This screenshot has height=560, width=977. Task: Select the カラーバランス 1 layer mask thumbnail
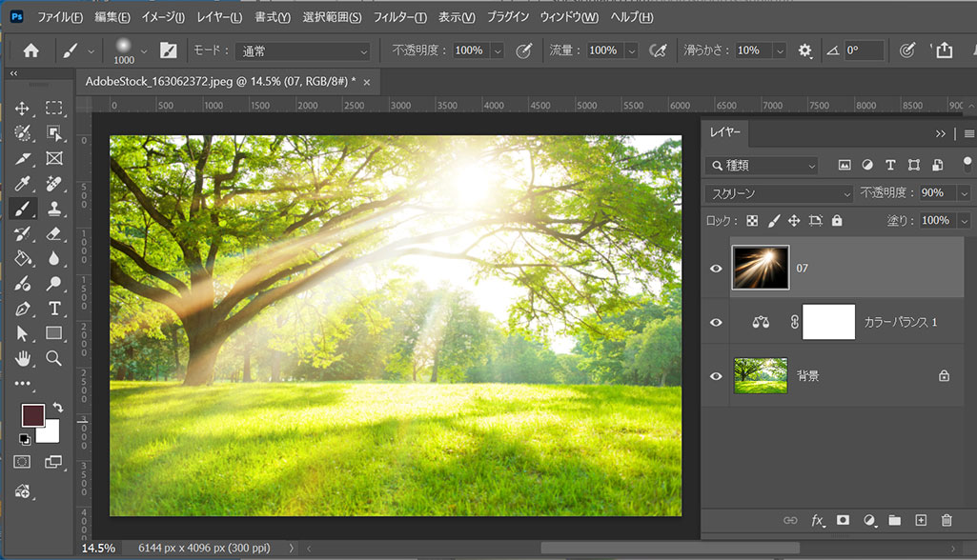coord(828,323)
